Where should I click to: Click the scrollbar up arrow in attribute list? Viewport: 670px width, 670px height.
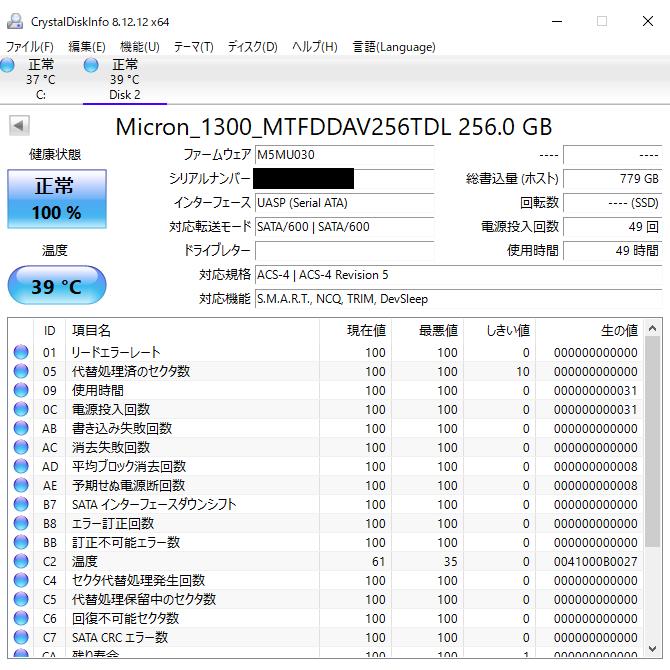[652, 328]
